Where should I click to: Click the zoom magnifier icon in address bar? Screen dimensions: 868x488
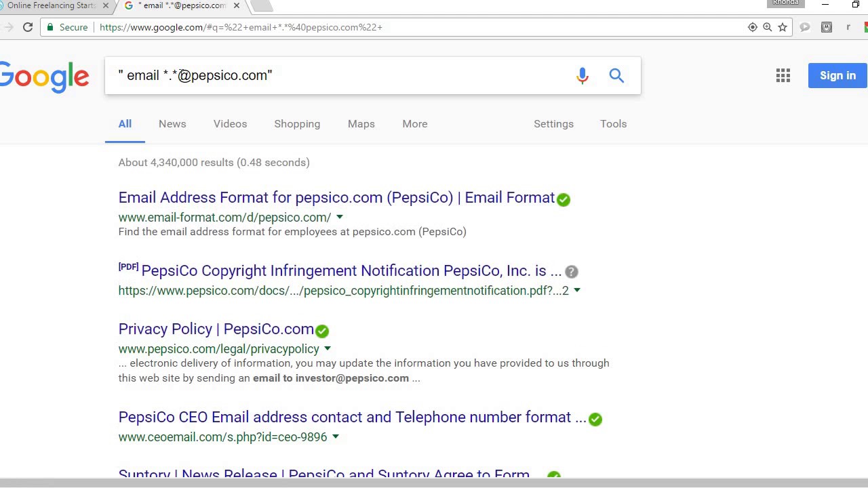[768, 27]
